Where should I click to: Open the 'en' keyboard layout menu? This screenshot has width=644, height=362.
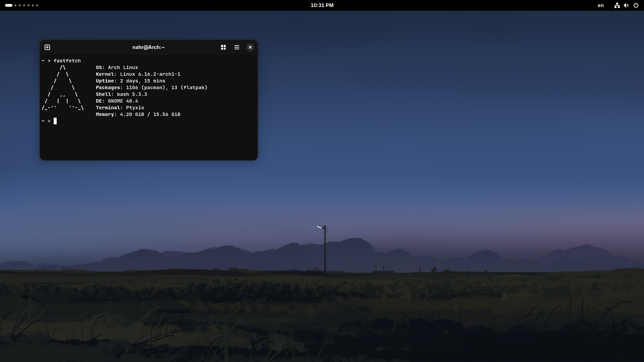601,5
